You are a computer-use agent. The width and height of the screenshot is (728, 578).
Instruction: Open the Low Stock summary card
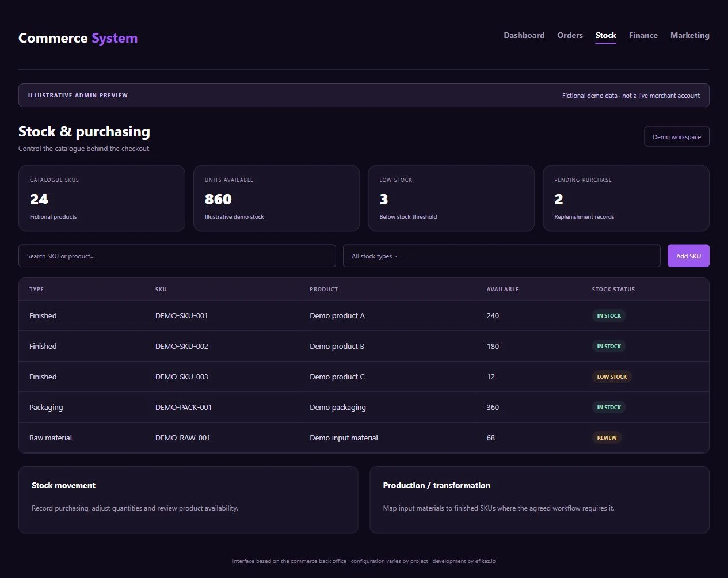click(x=451, y=199)
